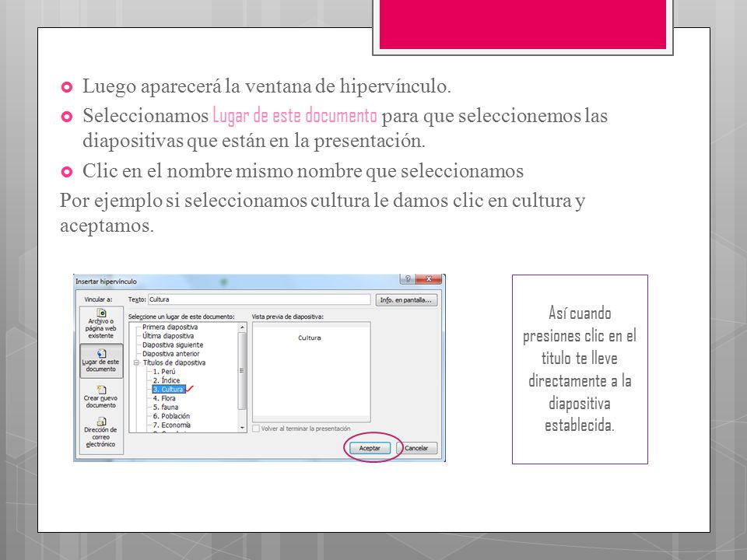Select slide '2. Índice'
747x560 pixels.
tap(167, 380)
